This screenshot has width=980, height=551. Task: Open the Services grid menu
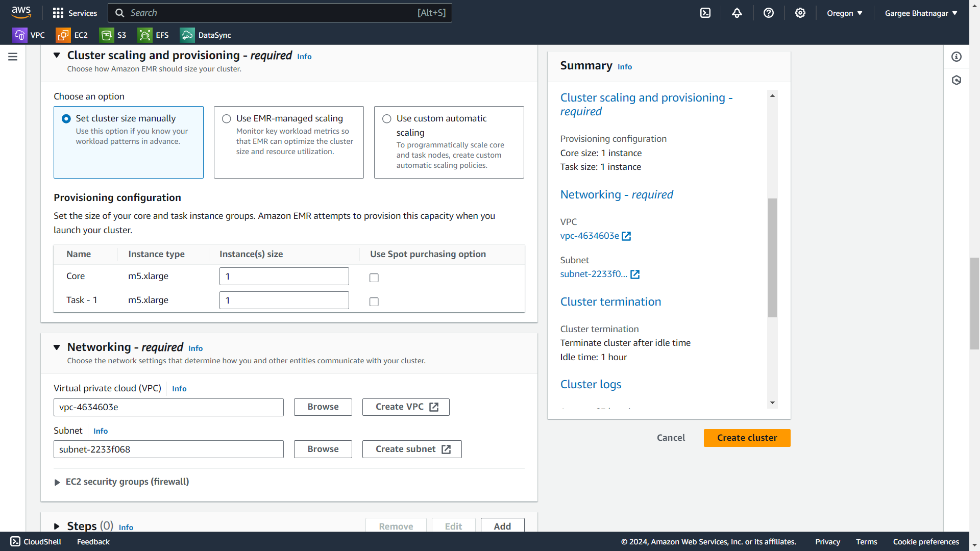[x=75, y=13]
